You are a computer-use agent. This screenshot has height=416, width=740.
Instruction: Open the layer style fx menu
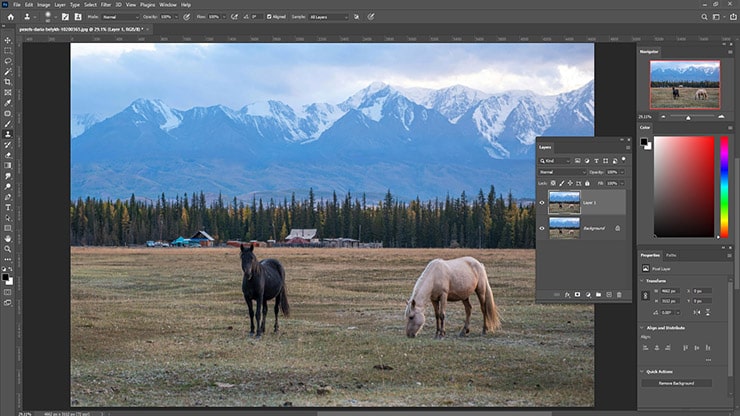pyautogui.click(x=567, y=295)
